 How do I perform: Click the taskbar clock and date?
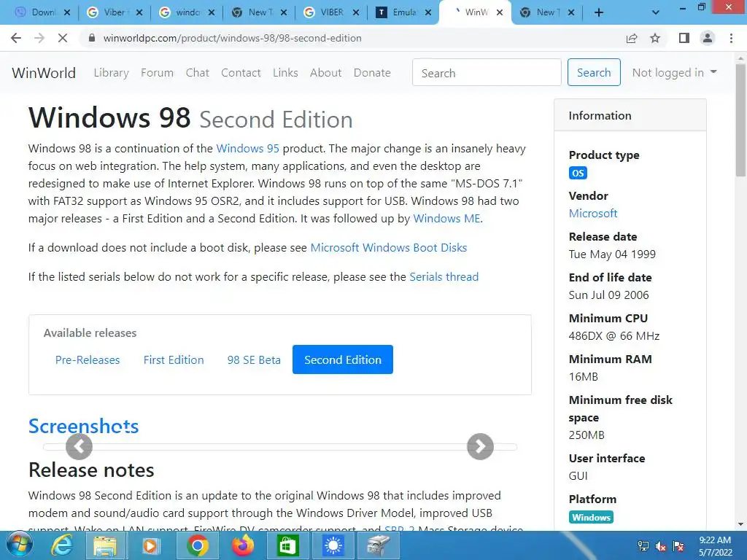715,546
